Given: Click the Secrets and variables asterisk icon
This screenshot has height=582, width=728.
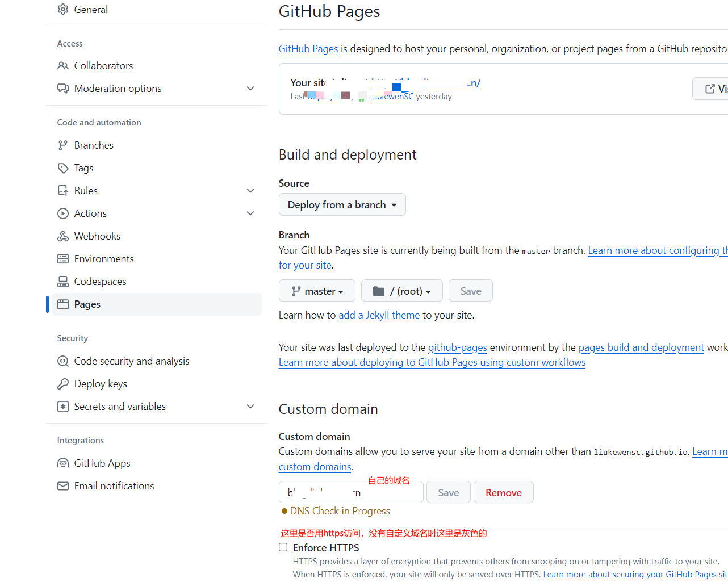Looking at the screenshot, I should 63,407.
